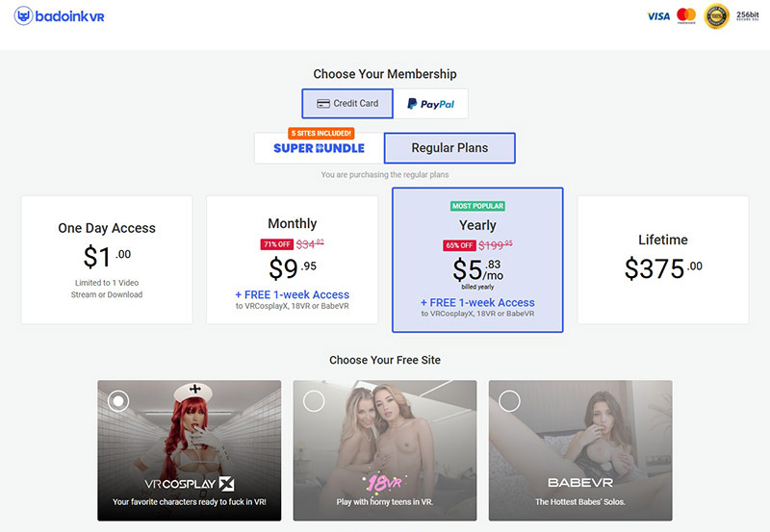Choose the PayPal payment option
770x532 pixels.
(431, 104)
